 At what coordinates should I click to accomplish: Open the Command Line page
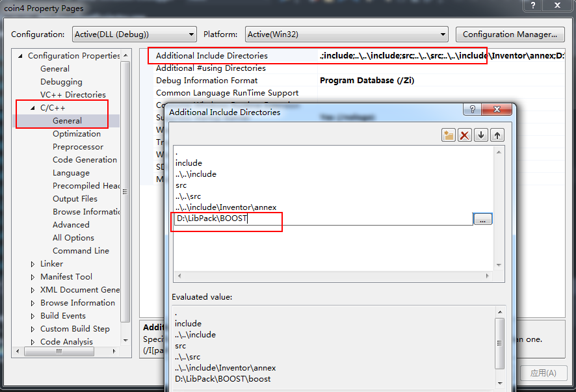(81, 251)
